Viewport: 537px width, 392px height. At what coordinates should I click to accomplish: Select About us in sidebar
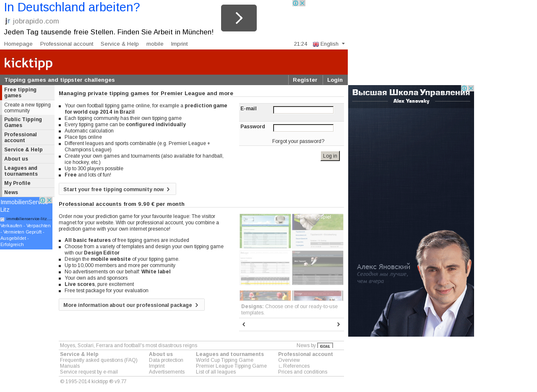click(28, 159)
